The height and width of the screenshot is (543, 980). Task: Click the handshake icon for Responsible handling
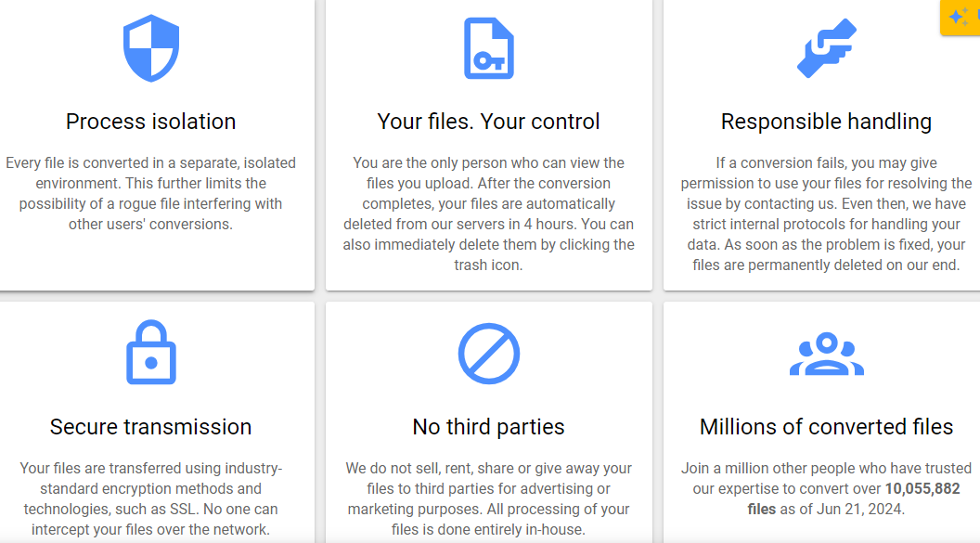827,48
